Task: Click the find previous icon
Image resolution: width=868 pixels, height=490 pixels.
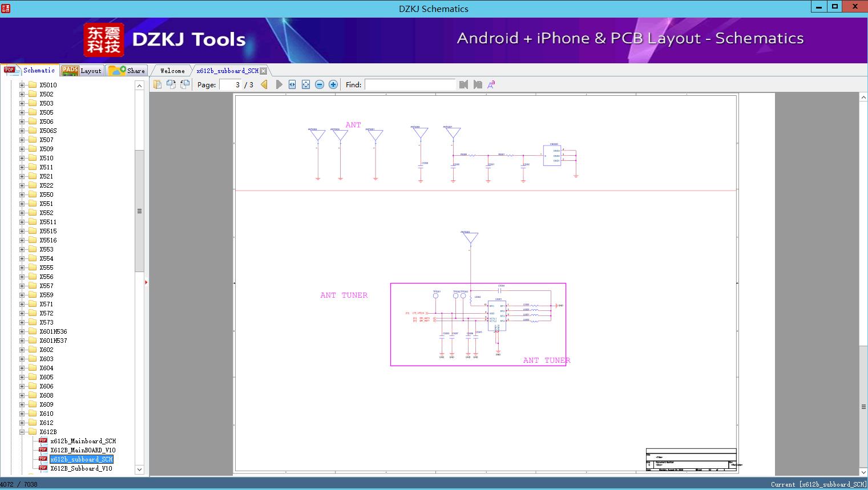Action: coord(463,84)
